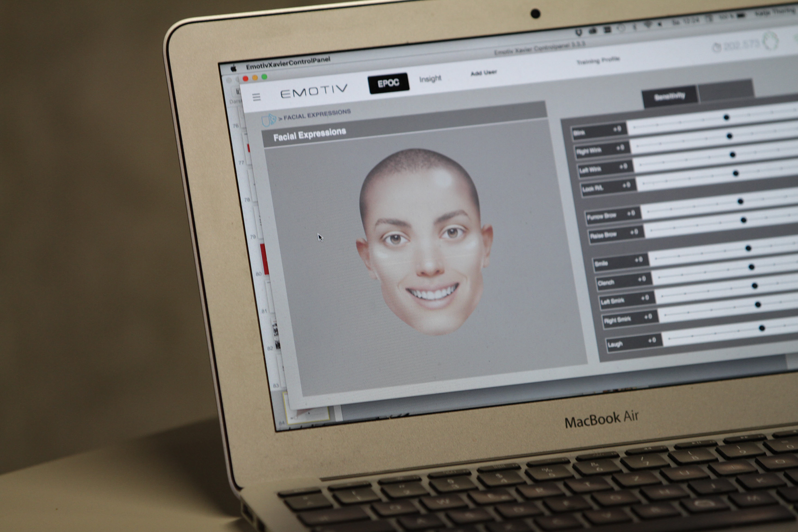Click the timer icon beside 202.573
798x532 pixels.
coord(717,47)
